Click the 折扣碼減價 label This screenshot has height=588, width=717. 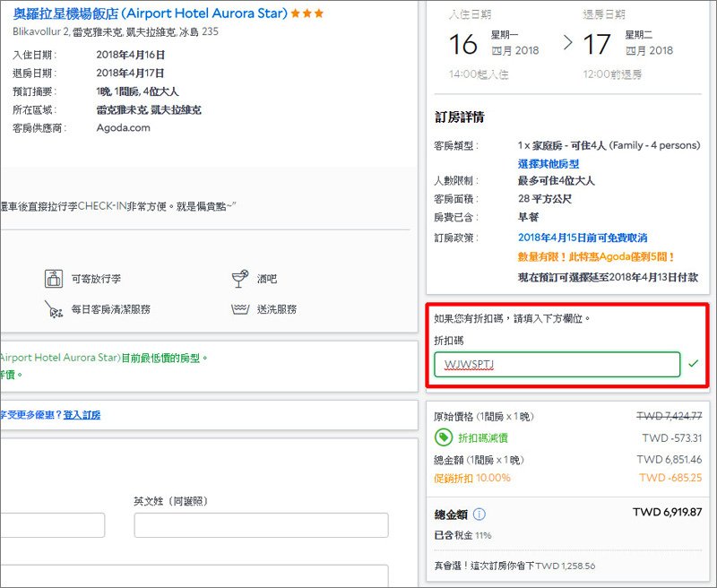(x=483, y=438)
